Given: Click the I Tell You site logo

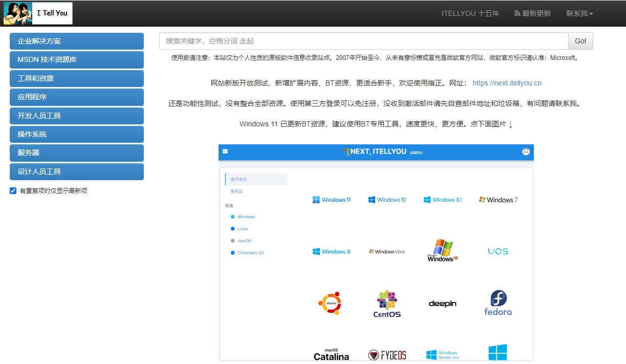Looking at the screenshot, I should [38, 13].
